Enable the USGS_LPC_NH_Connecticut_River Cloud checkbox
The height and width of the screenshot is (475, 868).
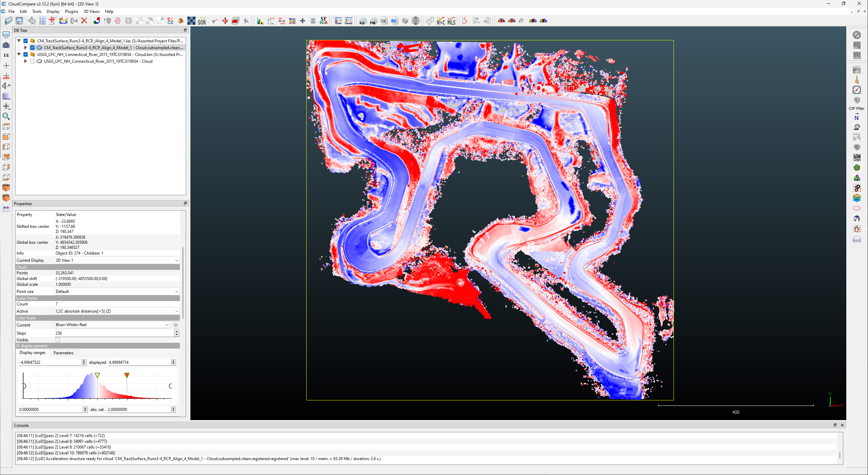point(33,61)
